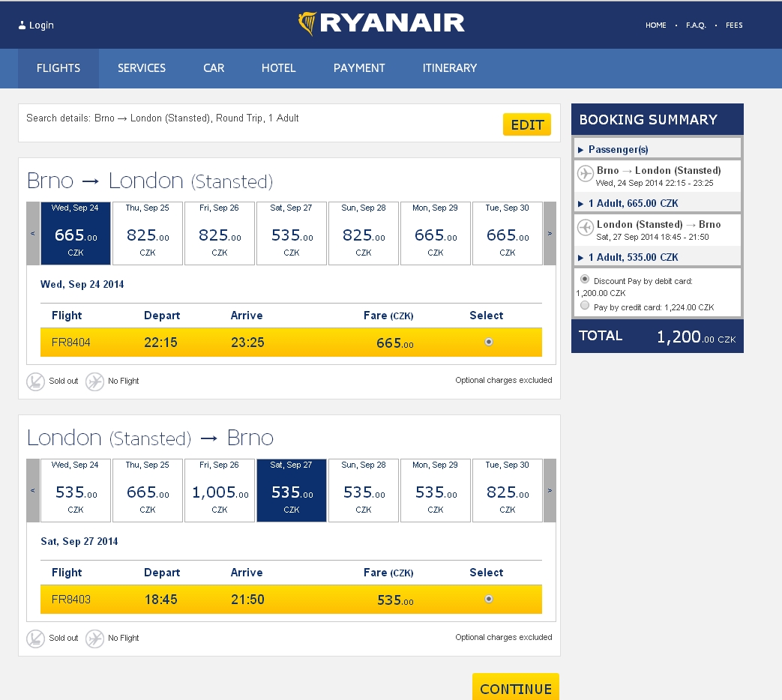Viewport: 782px width, 700px height.
Task: Open the F.A.Q. link
Action: click(696, 25)
